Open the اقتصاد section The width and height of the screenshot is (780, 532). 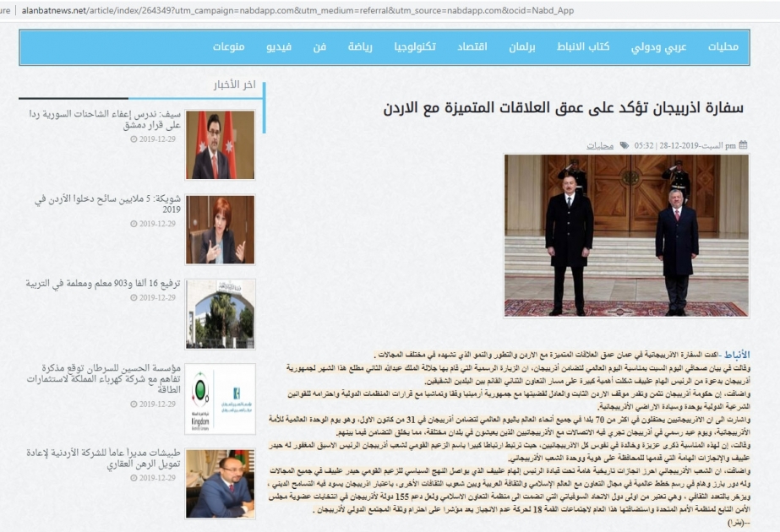pyautogui.click(x=472, y=46)
